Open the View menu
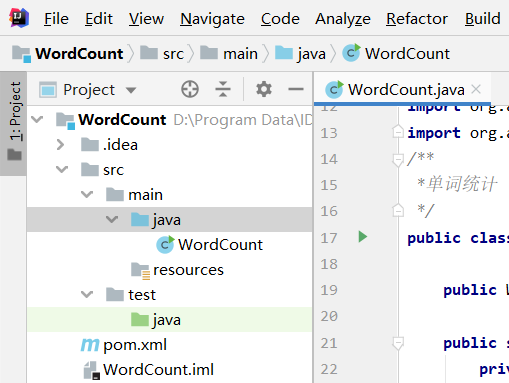Screen dimensions: 509x383 tap(146, 19)
